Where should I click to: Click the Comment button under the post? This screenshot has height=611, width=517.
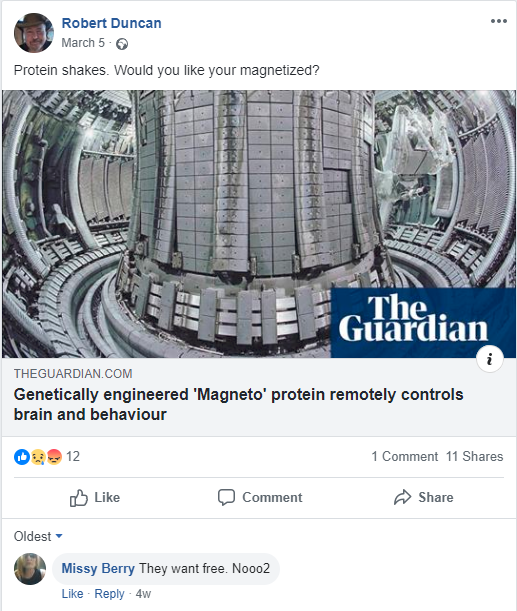(260, 498)
